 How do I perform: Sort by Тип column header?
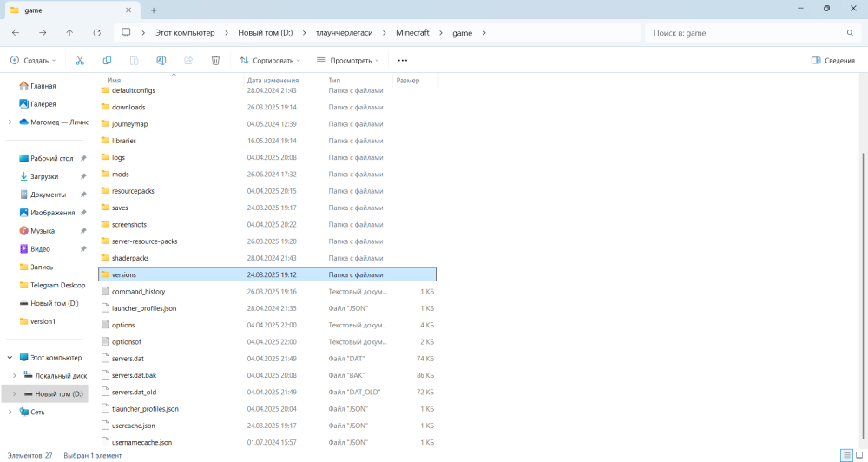point(334,80)
